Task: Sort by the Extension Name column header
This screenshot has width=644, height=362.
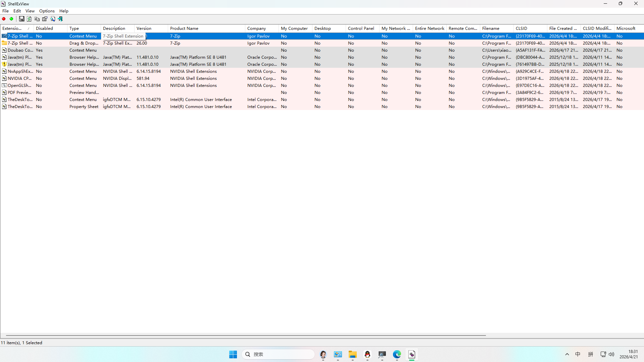Action: click(x=17, y=29)
